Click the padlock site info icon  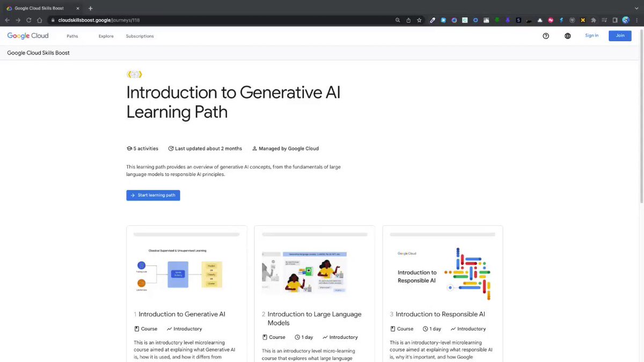point(53,20)
